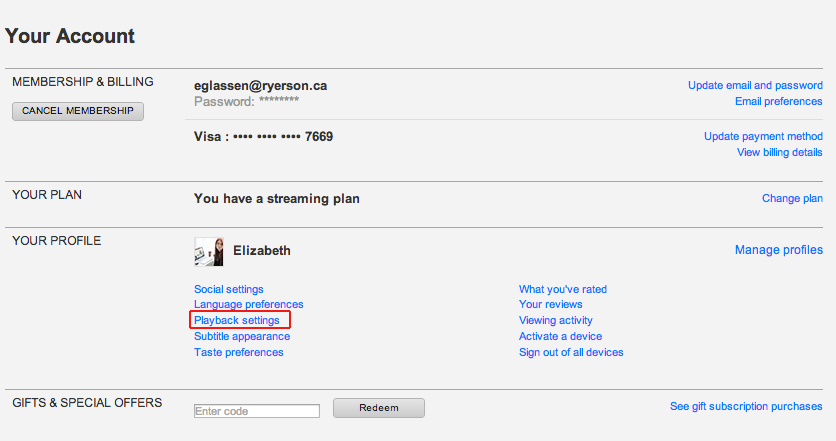The height and width of the screenshot is (441, 836).
Task: Click Elizabeth's profile picture thumbnail
Action: pyautogui.click(x=208, y=252)
